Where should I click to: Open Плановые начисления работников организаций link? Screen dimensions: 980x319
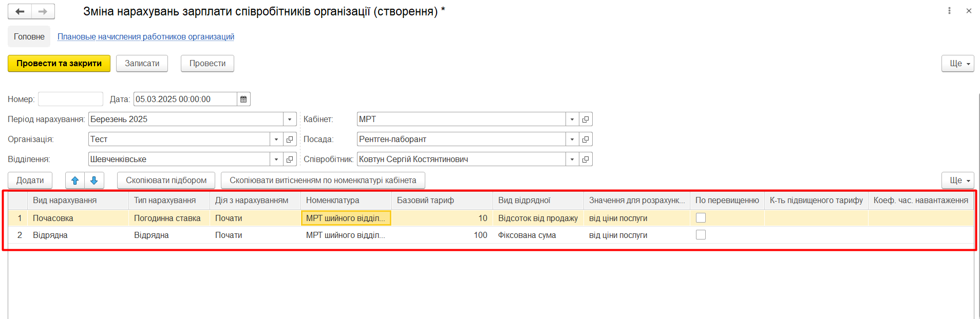[x=146, y=37]
